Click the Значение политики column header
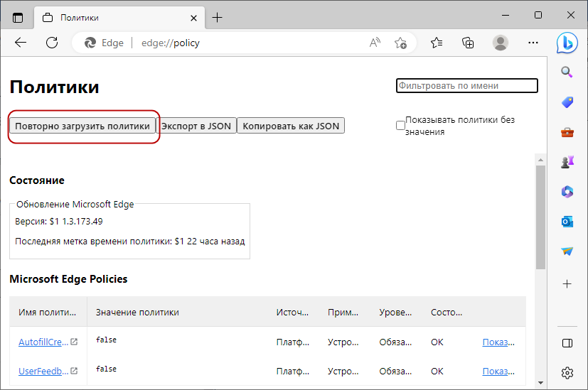The height and width of the screenshot is (390, 588). (137, 313)
